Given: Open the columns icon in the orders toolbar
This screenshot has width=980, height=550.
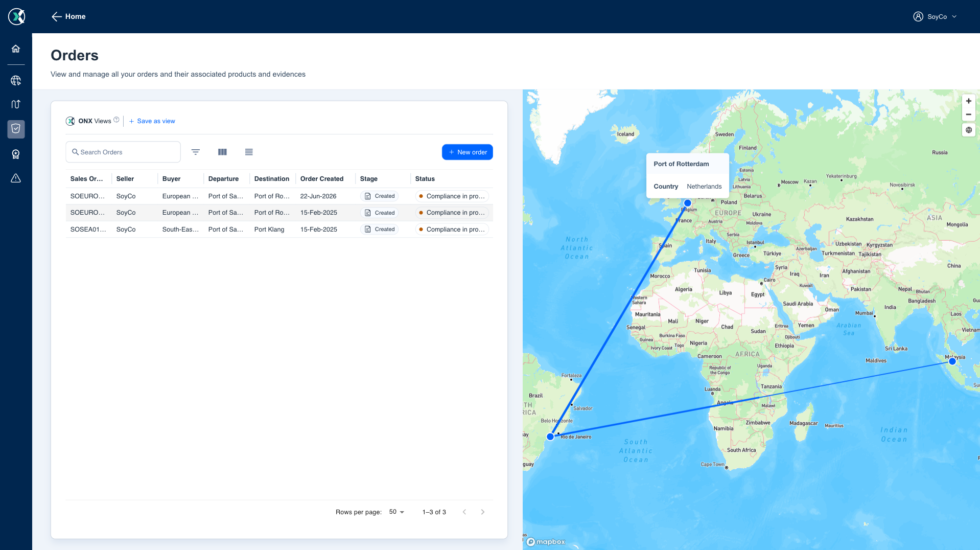Looking at the screenshot, I should point(222,152).
